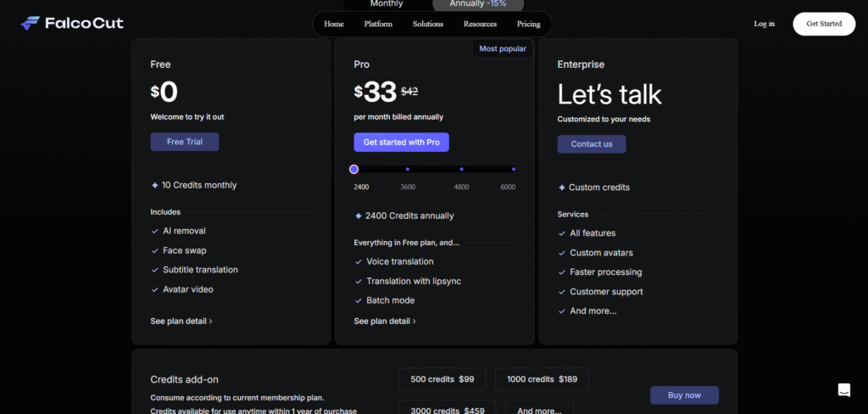Expand See plan detail under Pro plan
Viewport: 868px width, 414px height.
384,322
